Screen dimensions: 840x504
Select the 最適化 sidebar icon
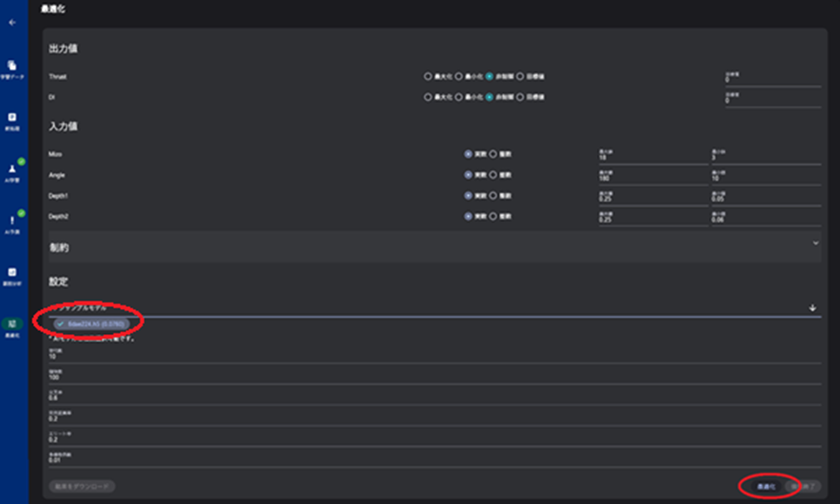tap(13, 324)
